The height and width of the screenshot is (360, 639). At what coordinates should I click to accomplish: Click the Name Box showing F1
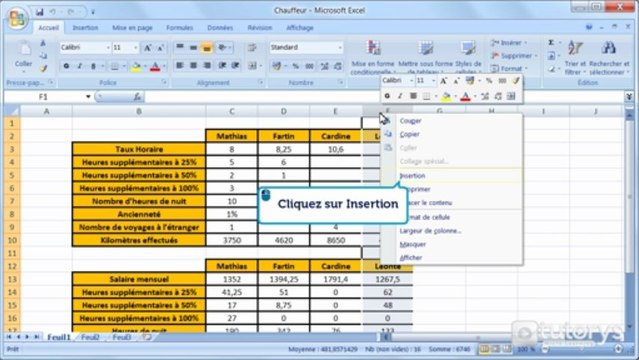44,97
